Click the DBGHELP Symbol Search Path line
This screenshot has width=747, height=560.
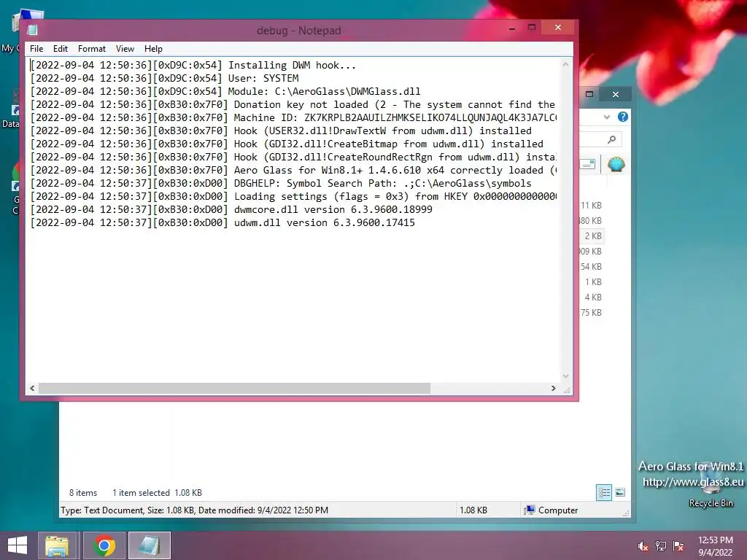pos(281,183)
